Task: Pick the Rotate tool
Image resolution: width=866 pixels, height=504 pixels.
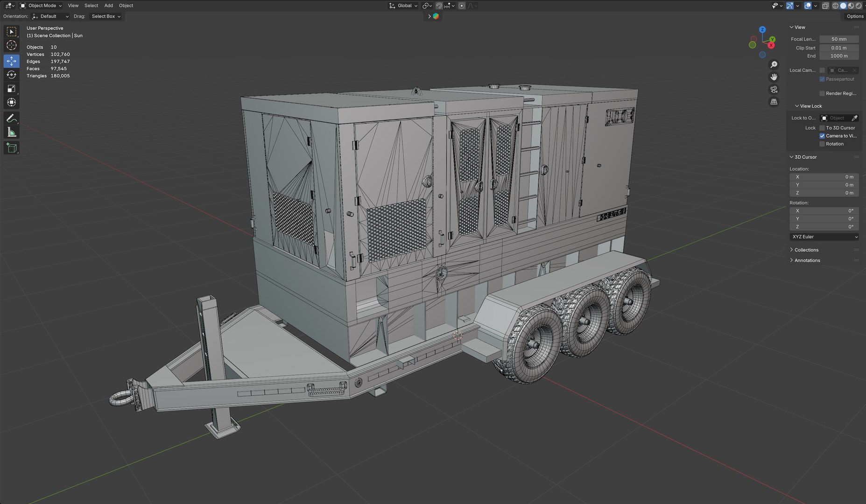Action: [12, 75]
